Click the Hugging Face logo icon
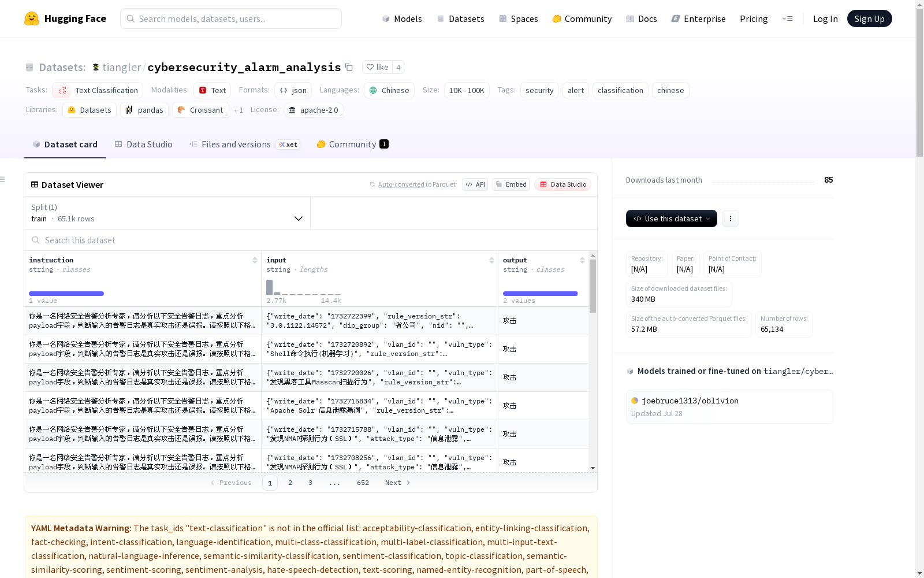924x578 pixels. tap(32, 18)
